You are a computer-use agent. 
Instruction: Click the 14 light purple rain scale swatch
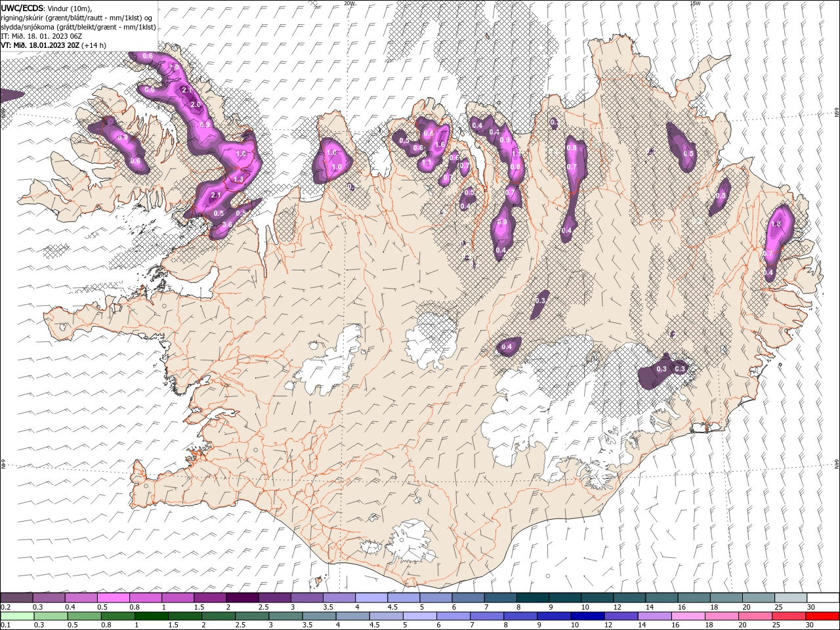coord(654,616)
